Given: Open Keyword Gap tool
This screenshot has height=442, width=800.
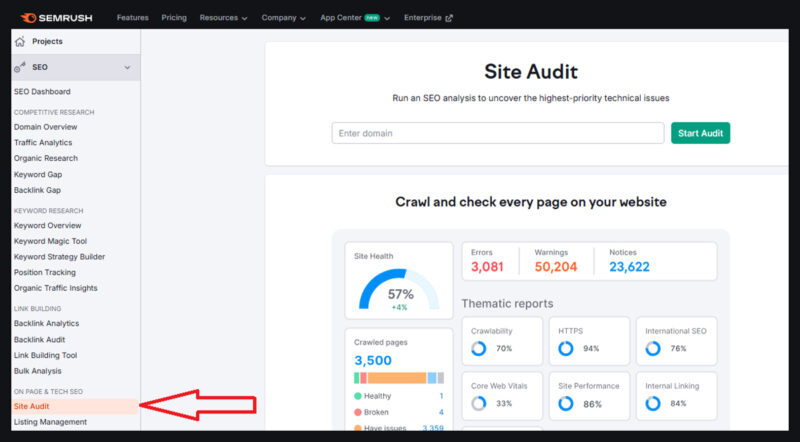Looking at the screenshot, I should tap(38, 175).
